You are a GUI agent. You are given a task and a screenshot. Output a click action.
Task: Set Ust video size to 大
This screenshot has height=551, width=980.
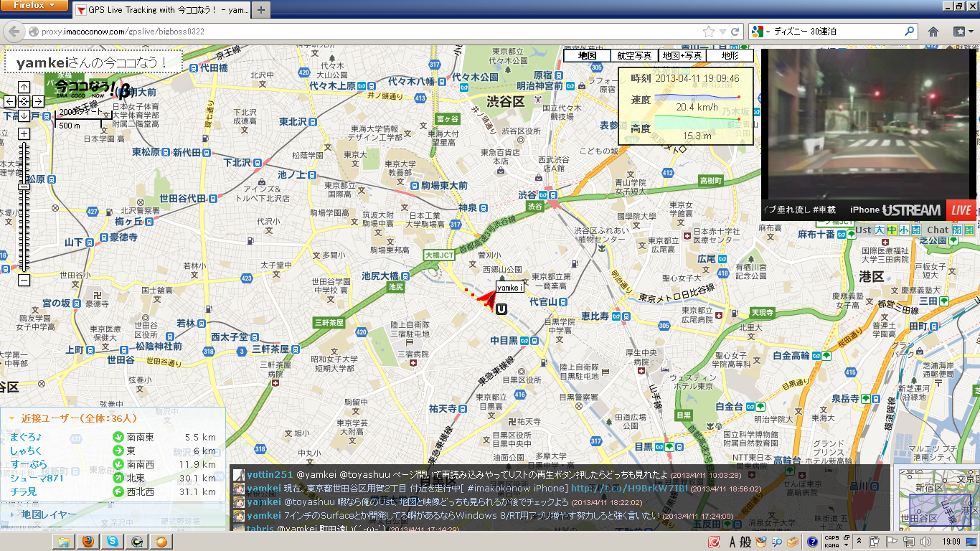point(880,230)
